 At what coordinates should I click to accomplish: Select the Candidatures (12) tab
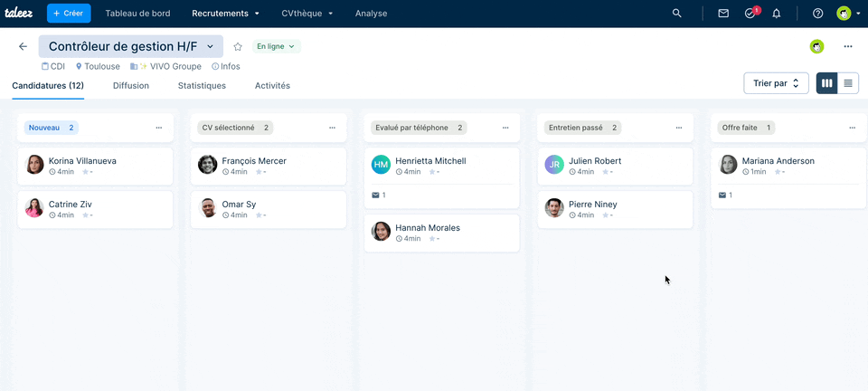(48, 86)
